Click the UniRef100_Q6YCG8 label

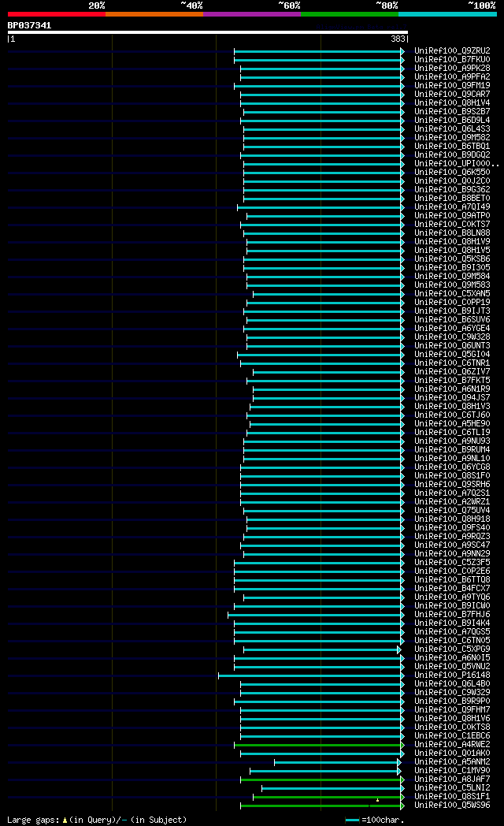pyautogui.click(x=452, y=467)
